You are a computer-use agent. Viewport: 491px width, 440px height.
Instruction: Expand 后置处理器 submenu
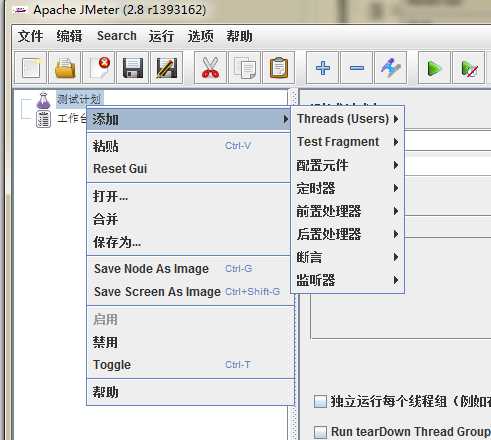click(x=348, y=234)
